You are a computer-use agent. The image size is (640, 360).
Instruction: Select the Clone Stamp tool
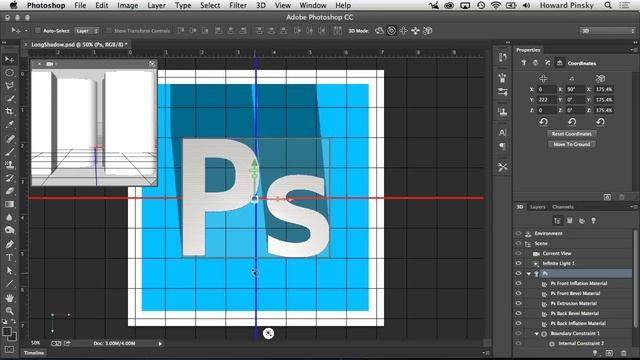pyautogui.click(x=9, y=165)
